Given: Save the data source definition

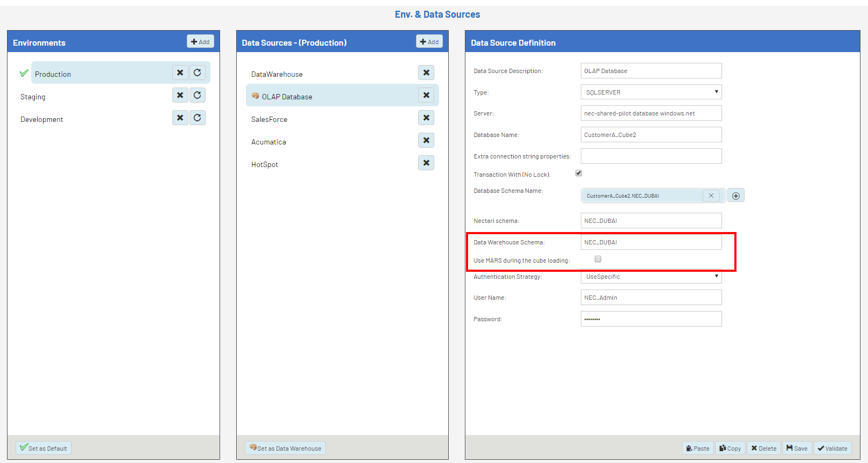Looking at the screenshot, I should coord(797,448).
